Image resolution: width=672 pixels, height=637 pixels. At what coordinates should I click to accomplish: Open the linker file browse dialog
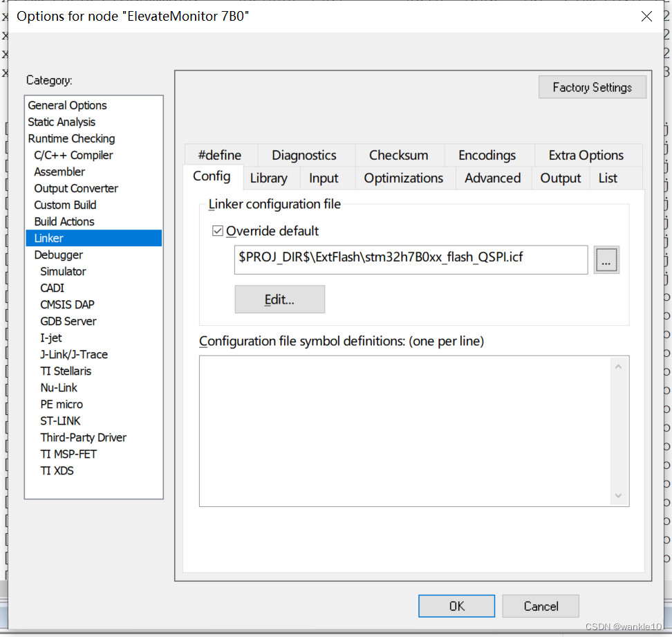click(606, 259)
